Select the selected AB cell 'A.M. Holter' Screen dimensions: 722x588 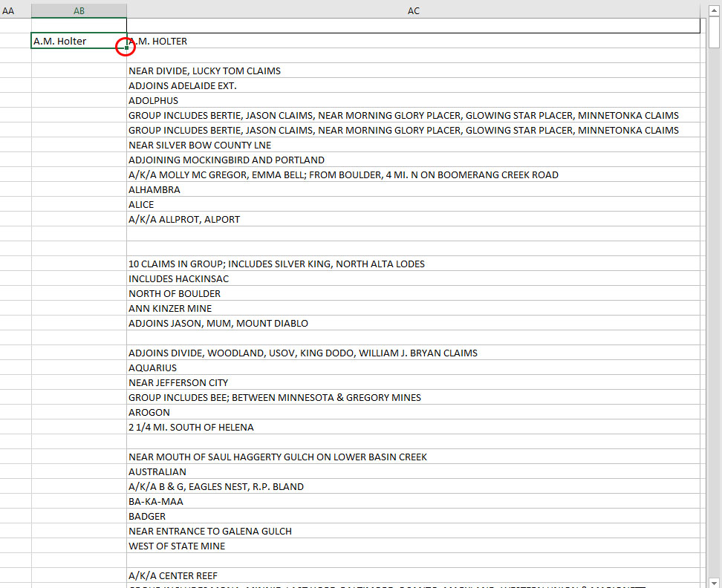coord(74,42)
